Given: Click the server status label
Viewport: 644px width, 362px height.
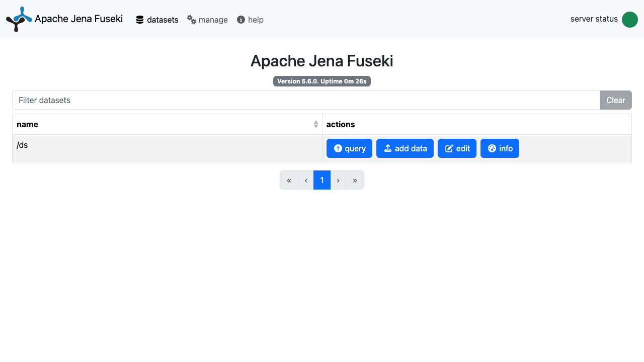Looking at the screenshot, I should click(x=594, y=19).
